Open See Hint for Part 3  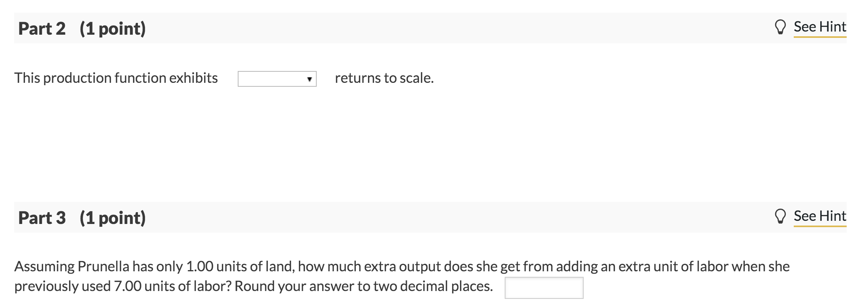click(x=820, y=216)
